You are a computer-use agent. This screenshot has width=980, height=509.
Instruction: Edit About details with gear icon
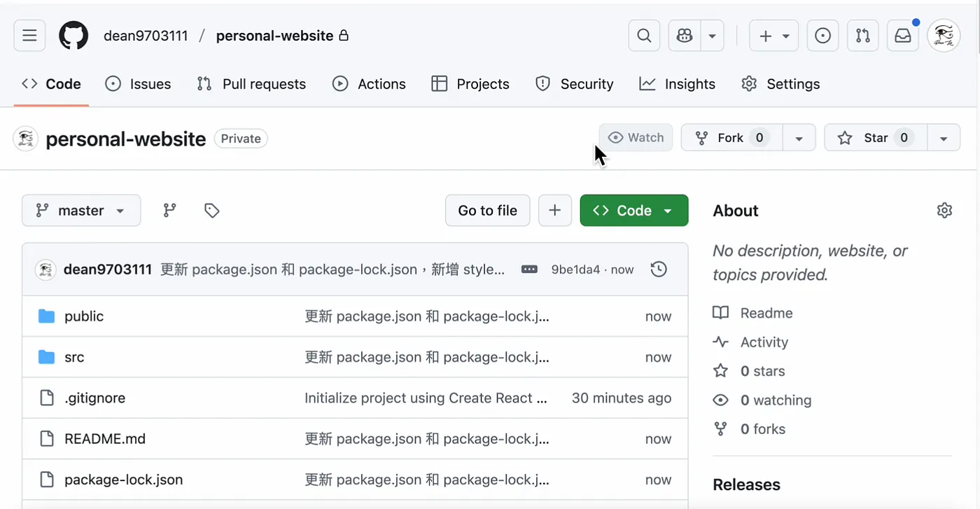[944, 211]
